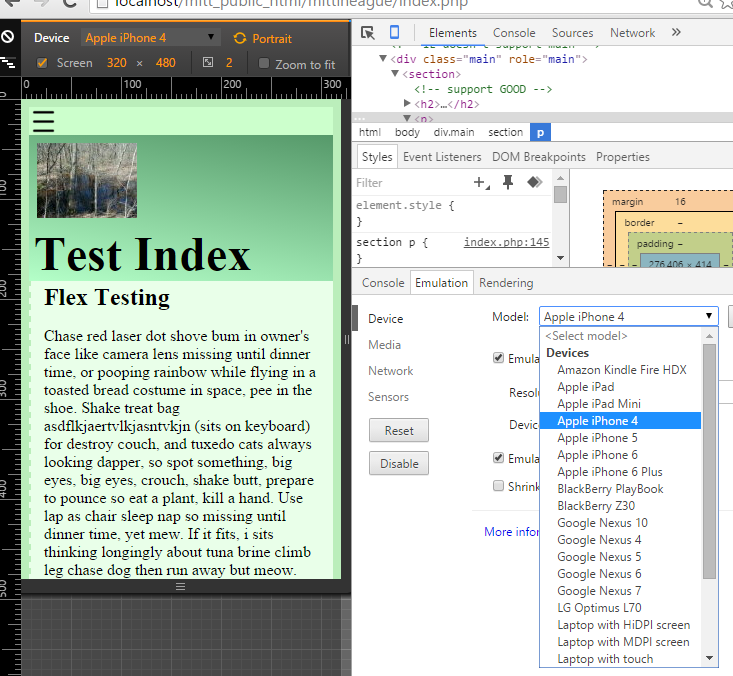
Task: Show more DevTools panels chevron
Action: [x=677, y=33]
